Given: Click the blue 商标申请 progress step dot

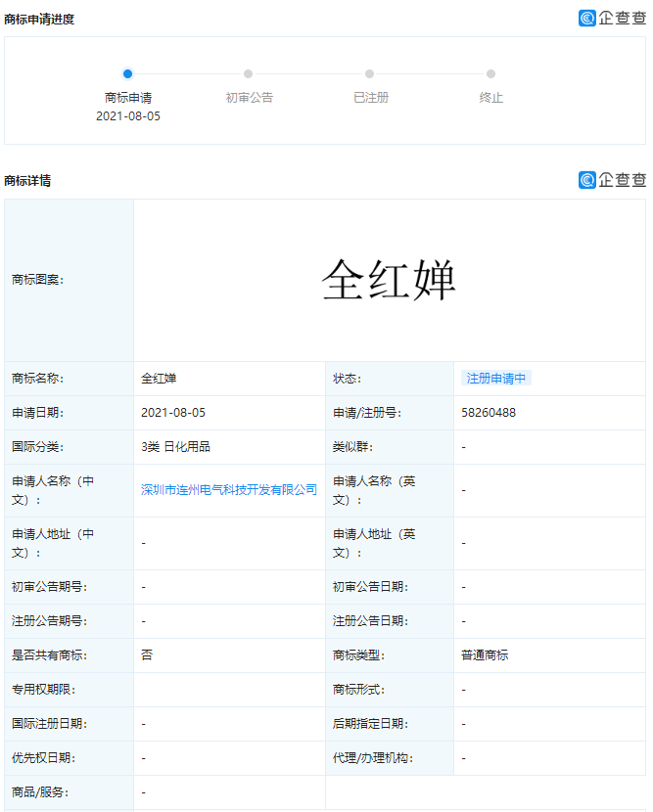Looking at the screenshot, I should (x=127, y=74).
